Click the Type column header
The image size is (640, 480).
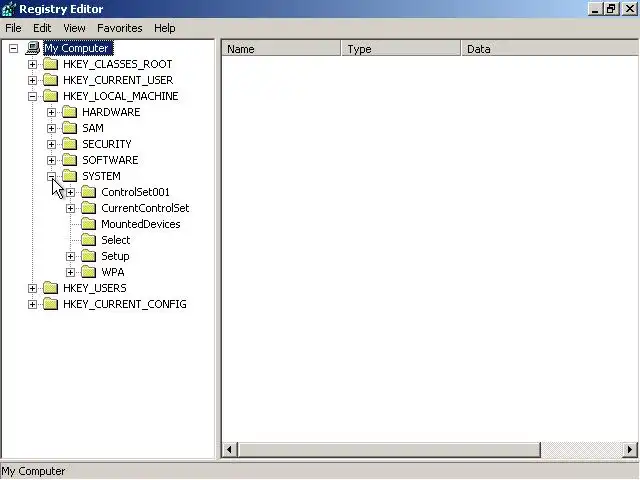tap(401, 49)
